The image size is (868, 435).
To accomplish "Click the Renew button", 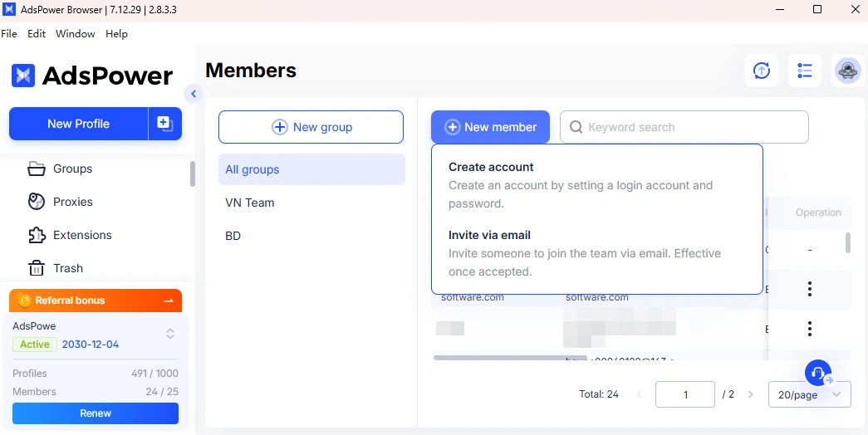I will coord(96,413).
